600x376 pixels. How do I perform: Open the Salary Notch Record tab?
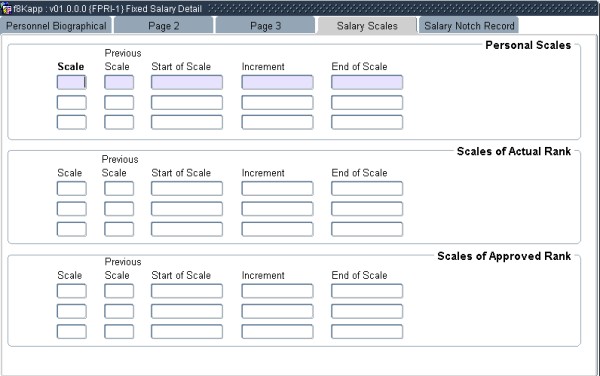[469, 26]
